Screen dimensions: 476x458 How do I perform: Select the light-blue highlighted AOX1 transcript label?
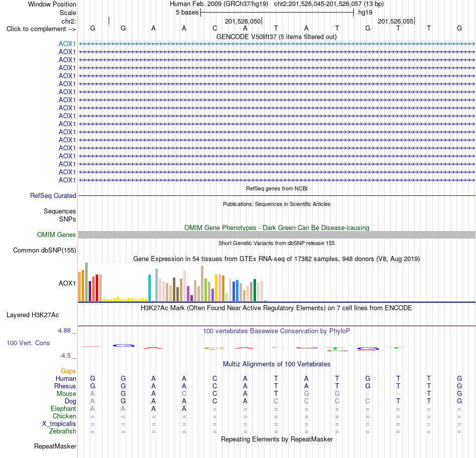pyautogui.click(x=67, y=44)
